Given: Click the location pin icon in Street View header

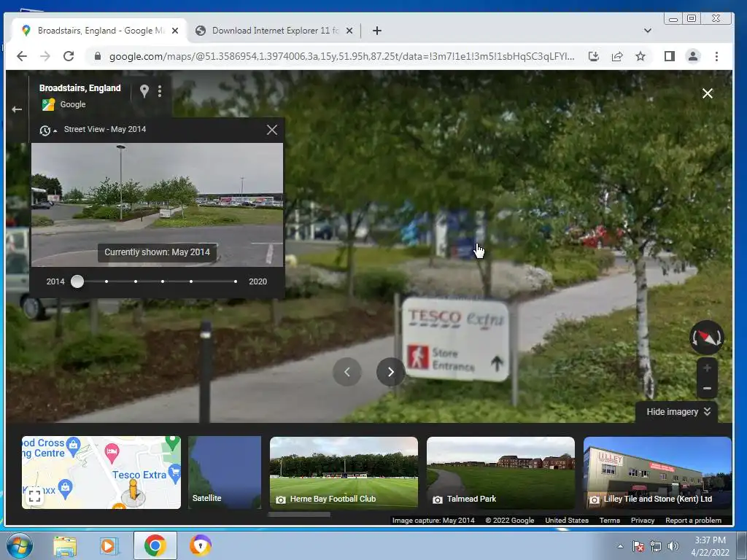Looking at the screenshot, I should (144, 90).
